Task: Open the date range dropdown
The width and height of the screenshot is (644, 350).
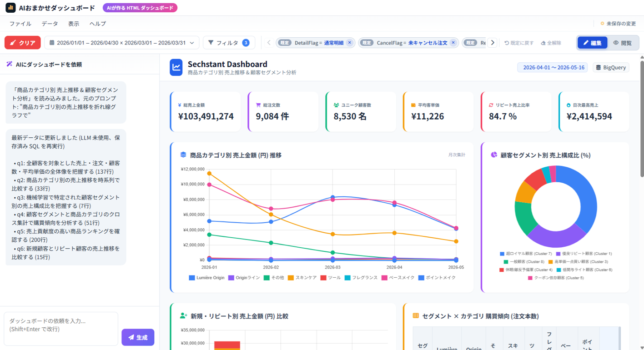Action: 121,43
